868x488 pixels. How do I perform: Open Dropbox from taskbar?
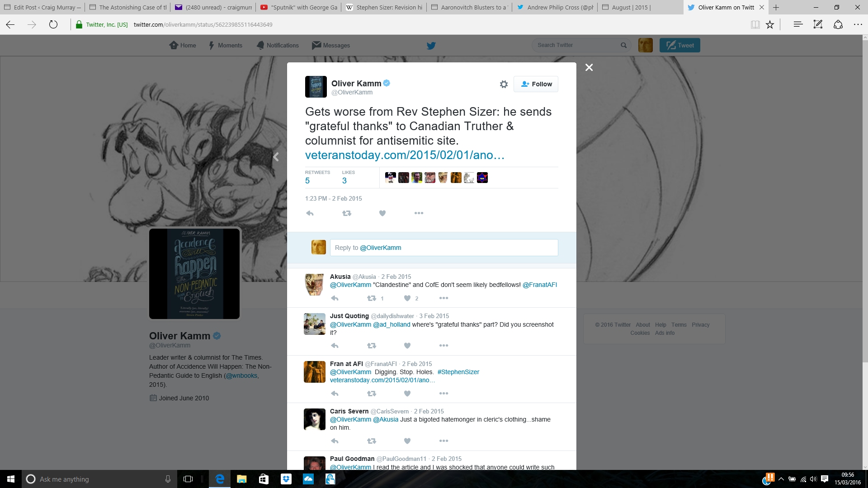click(x=286, y=479)
